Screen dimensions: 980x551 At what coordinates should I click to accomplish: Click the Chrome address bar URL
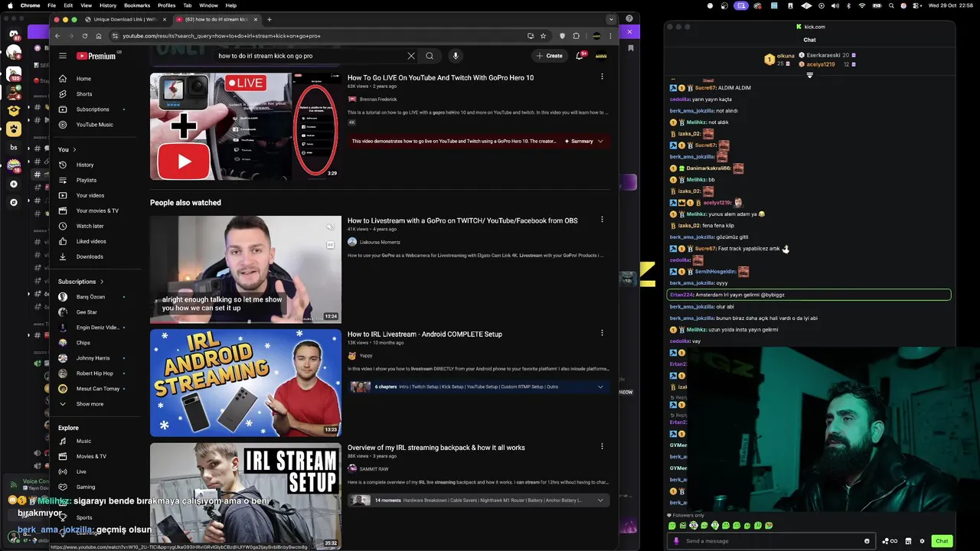(222, 36)
